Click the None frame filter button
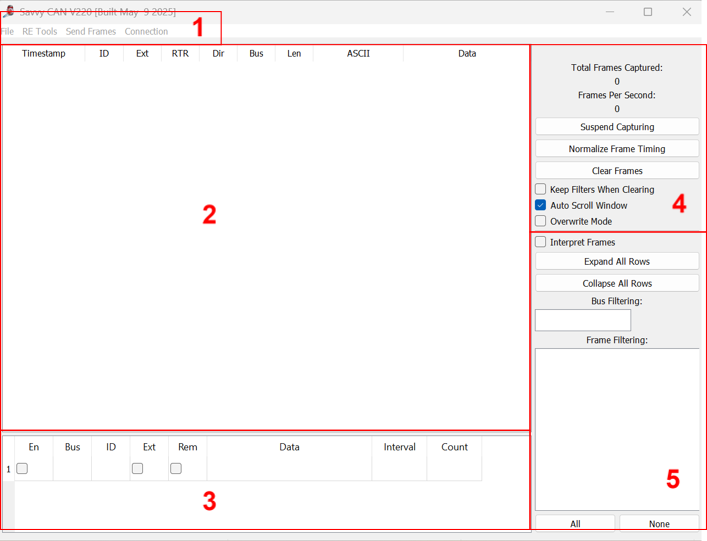This screenshot has height=541, width=707. click(x=659, y=523)
